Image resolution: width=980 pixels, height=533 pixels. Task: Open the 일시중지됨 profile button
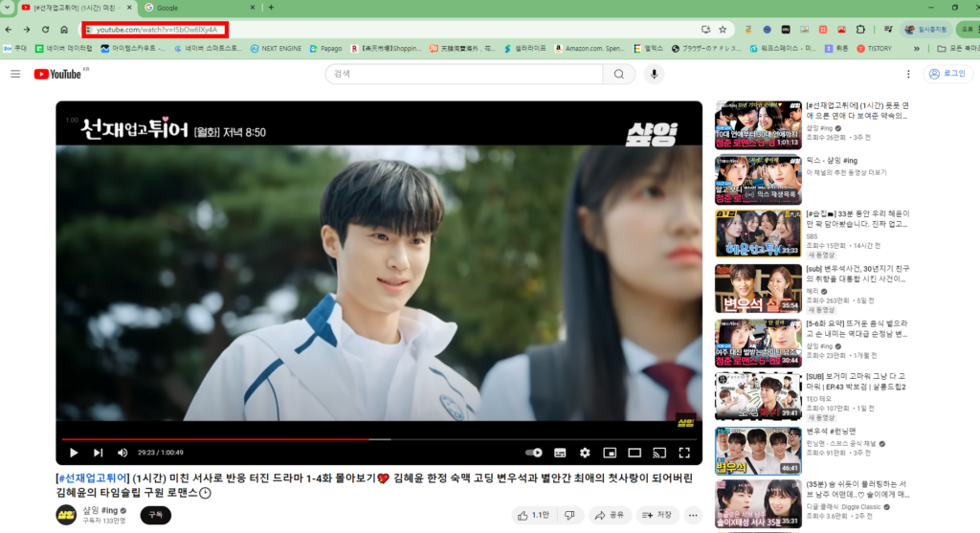(x=925, y=30)
